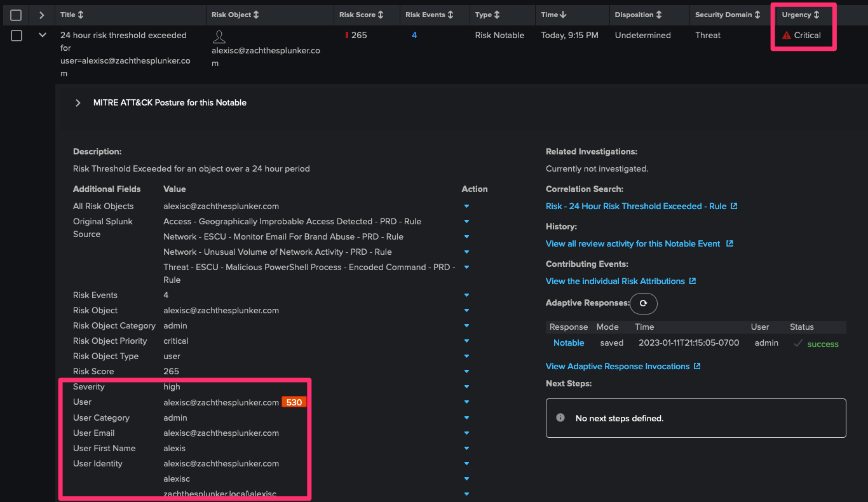Collapse the expanded notable event row
The image size is (868, 502).
click(43, 36)
